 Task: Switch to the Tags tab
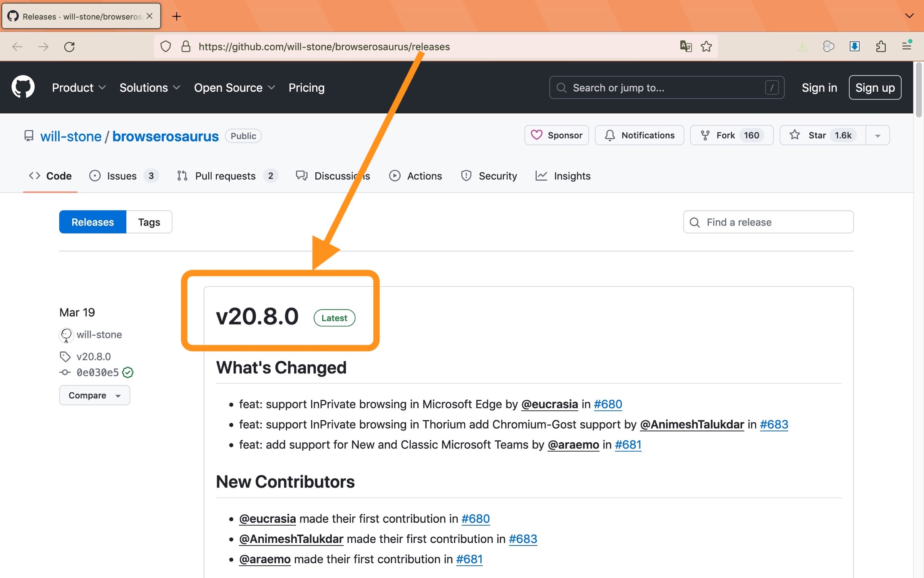pyautogui.click(x=149, y=222)
